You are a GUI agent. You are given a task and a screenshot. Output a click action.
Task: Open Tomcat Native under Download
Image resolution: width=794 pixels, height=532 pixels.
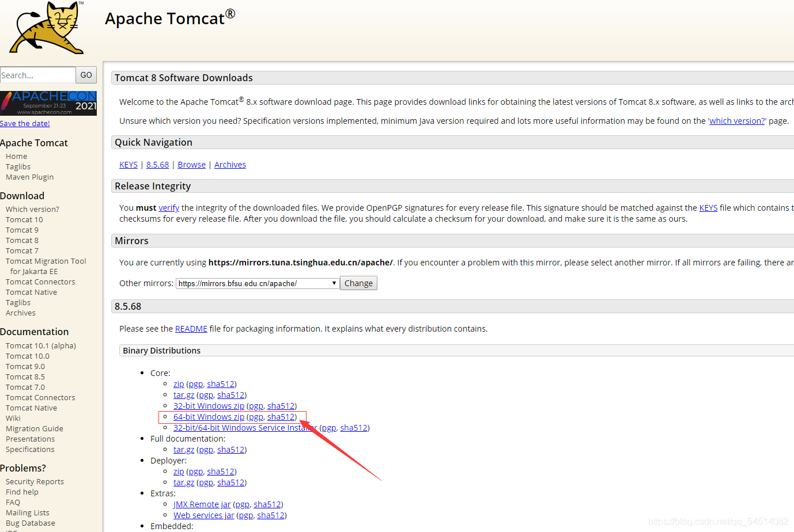click(32, 292)
